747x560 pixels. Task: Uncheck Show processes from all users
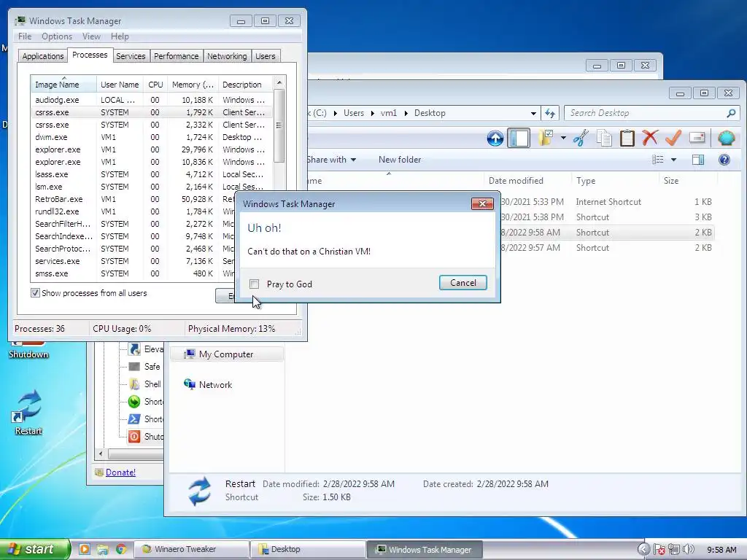point(35,293)
